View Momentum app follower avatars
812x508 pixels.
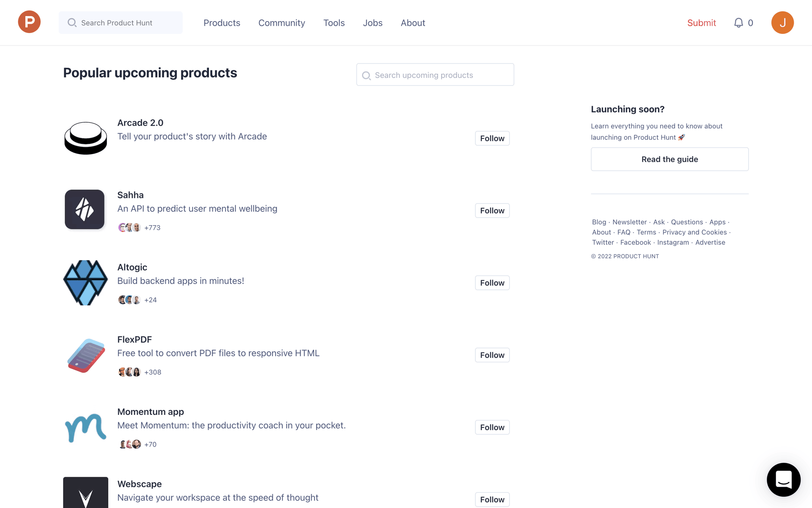[129, 444]
